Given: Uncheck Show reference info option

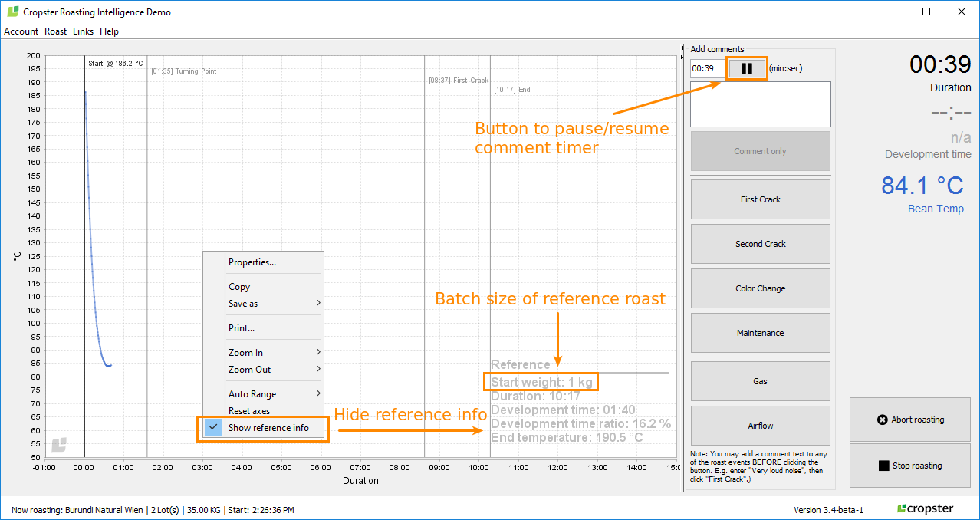Looking at the screenshot, I should [263, 428].
